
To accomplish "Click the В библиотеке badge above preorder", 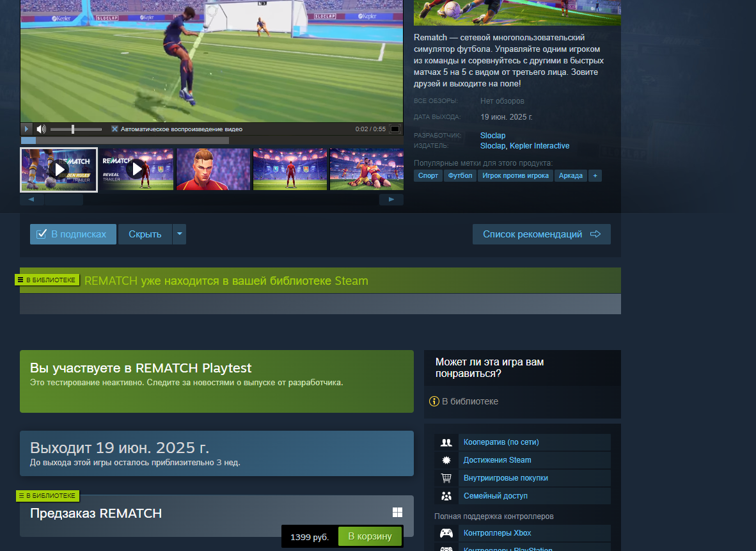I will click(47, 495).
